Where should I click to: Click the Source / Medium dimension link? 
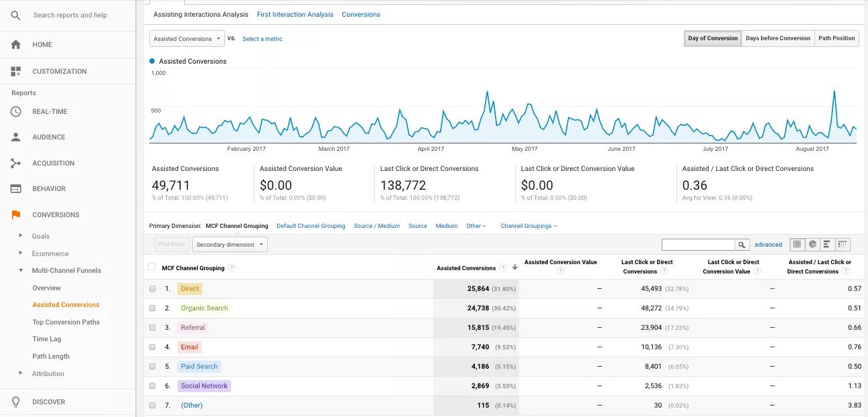click(377, 226)
